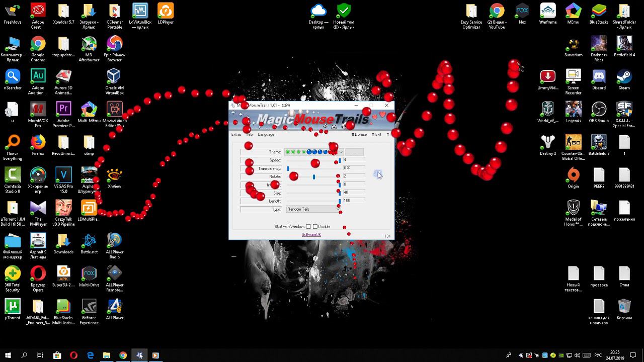This screenshot has width=644, height=362.
Task: Click the '...' button next to Theme
Action: pyautogui.click(x=354, y=152)
